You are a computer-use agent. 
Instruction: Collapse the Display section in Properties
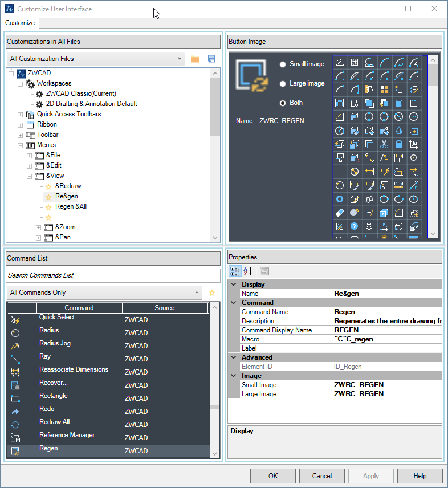coord(234,284)
